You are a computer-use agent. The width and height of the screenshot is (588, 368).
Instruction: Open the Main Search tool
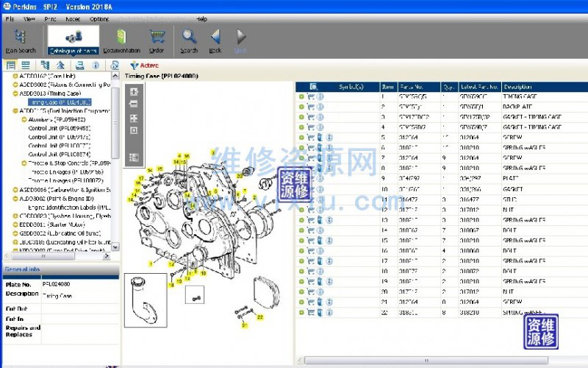(x=21, y=41)
